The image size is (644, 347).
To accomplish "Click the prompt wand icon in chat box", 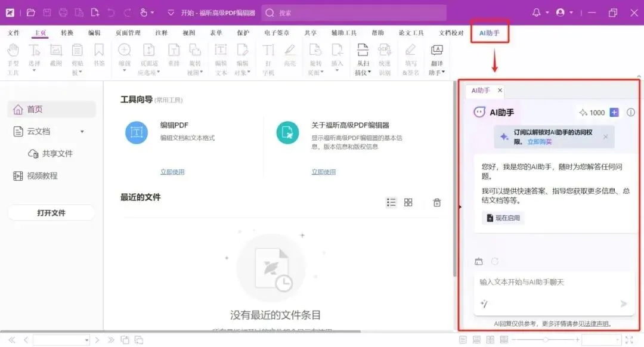I will (484, 304).
